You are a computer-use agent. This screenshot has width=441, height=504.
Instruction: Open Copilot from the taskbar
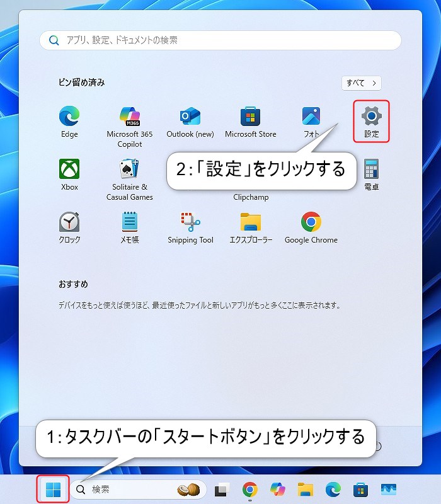click(x=278, y=490)
